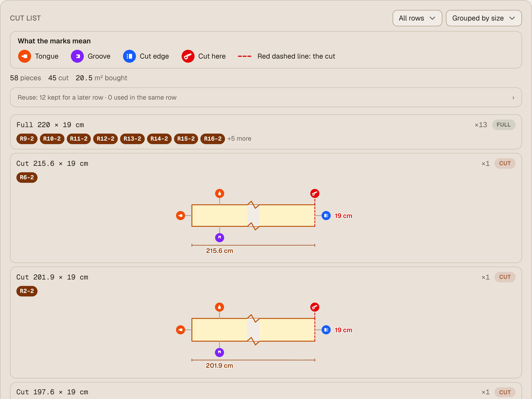
Task: Click 19 cm width label of 215.6 board
Action: click(x=343, y=216)
